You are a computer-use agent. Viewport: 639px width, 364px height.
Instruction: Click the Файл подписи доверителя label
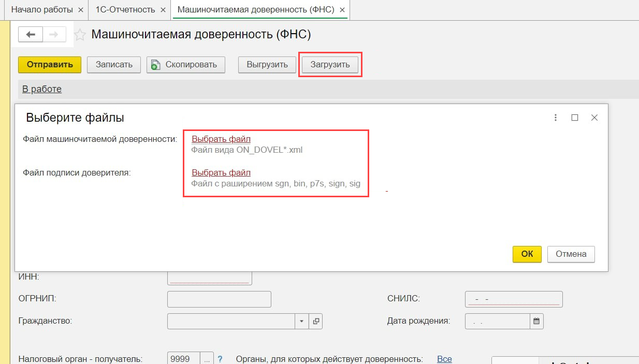coord(77,172)
